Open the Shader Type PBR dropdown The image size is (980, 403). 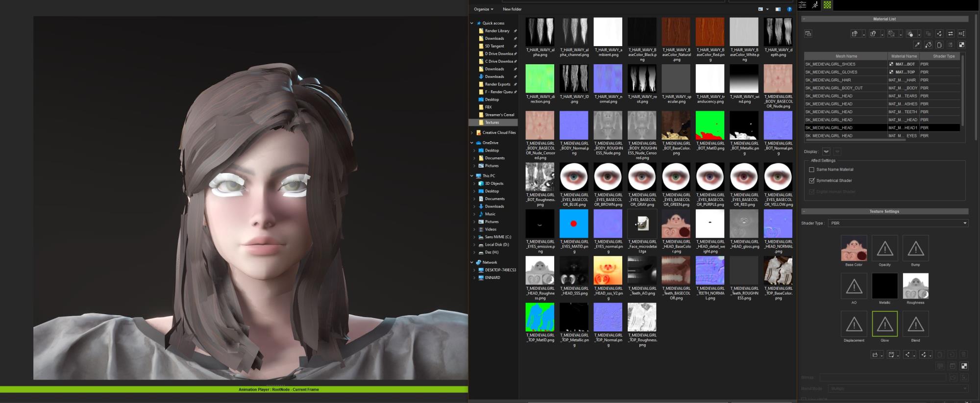[898, 223]
